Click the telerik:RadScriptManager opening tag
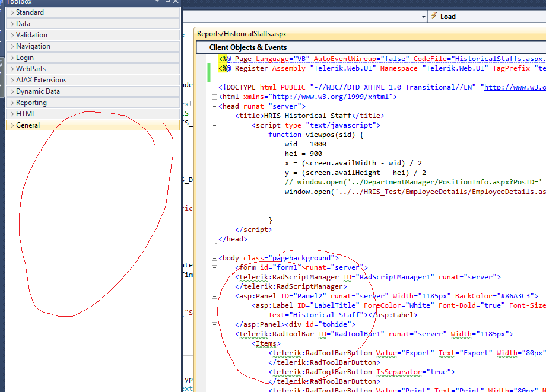This screenshot has height=392, width=546. (x=368, y=277)
